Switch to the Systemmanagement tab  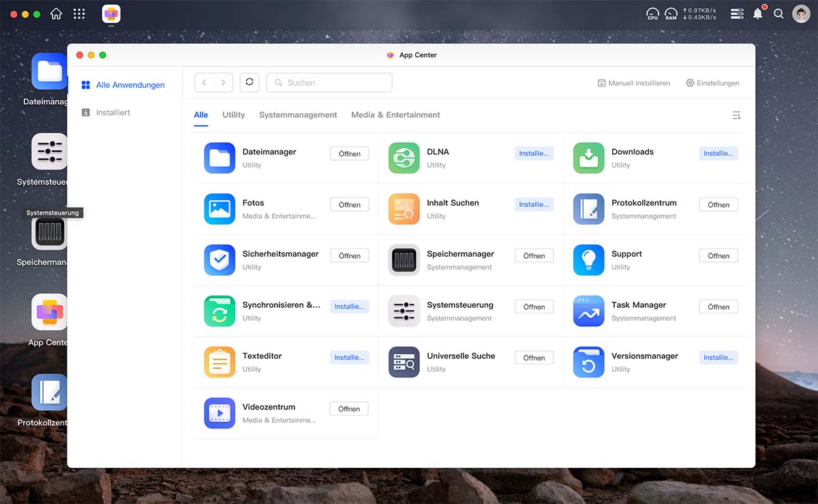[298, 114]
